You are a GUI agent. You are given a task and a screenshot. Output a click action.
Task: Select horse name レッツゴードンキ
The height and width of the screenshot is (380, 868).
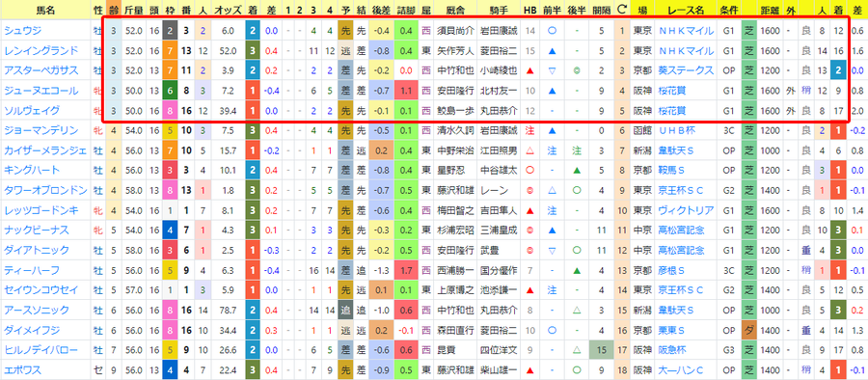pyautogui.click(x=41, y=210)
